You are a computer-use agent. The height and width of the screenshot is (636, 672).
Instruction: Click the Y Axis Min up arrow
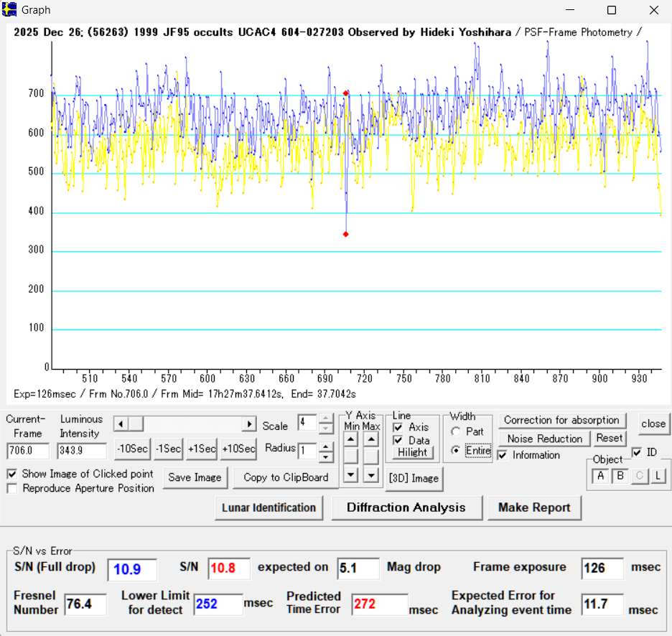[350, 439]
